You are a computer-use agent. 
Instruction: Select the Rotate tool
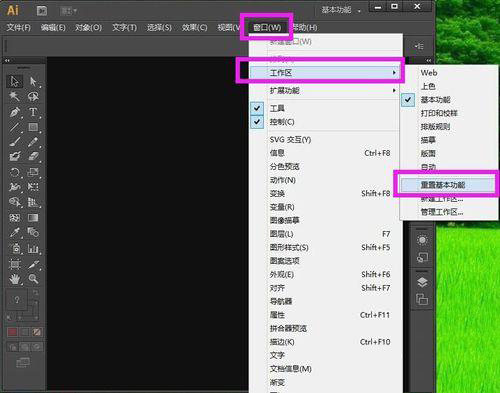click(14, 172)
